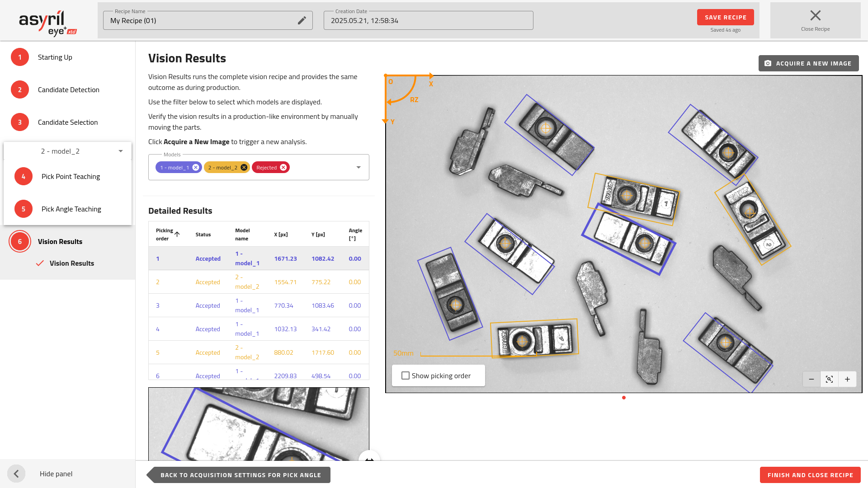Select result row with X 1032.13
Image resolution: width=868 pixels, height=488 pixels.
[259, 329]
